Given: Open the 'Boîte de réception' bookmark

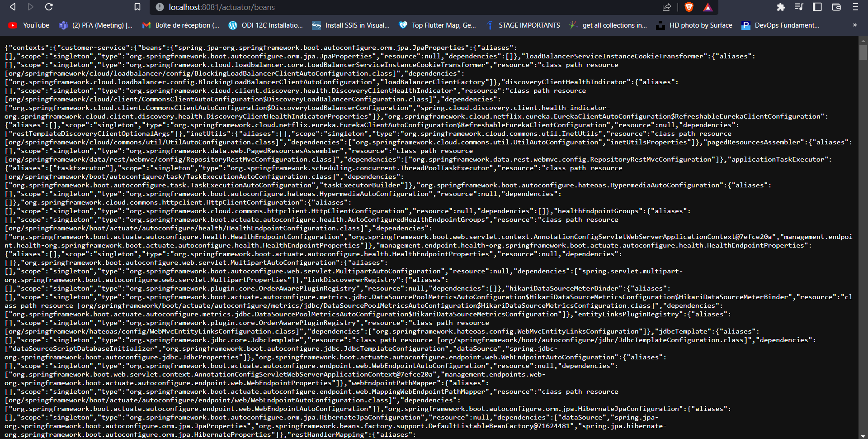Looking at the screenshot, I should point(180,25).
